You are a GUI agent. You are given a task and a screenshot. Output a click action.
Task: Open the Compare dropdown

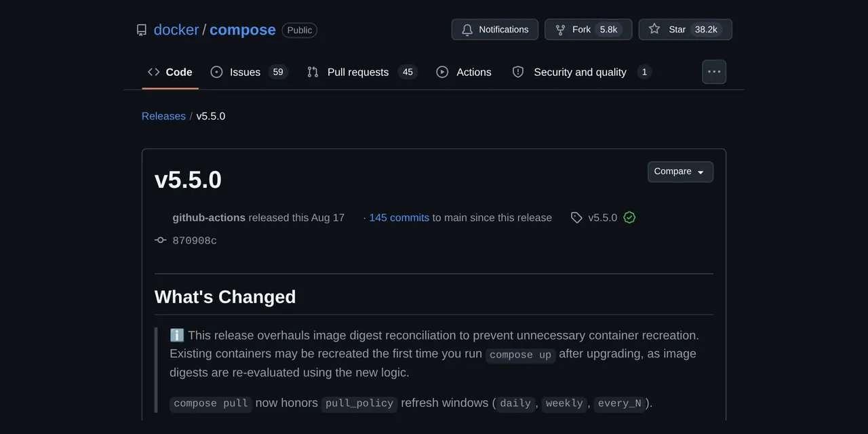point(680,172)
